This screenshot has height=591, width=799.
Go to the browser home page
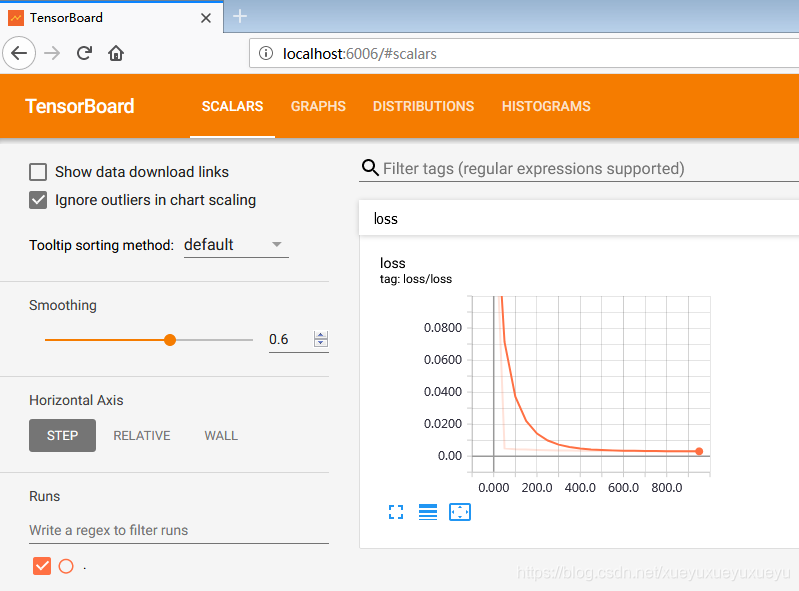coord(116,53)
